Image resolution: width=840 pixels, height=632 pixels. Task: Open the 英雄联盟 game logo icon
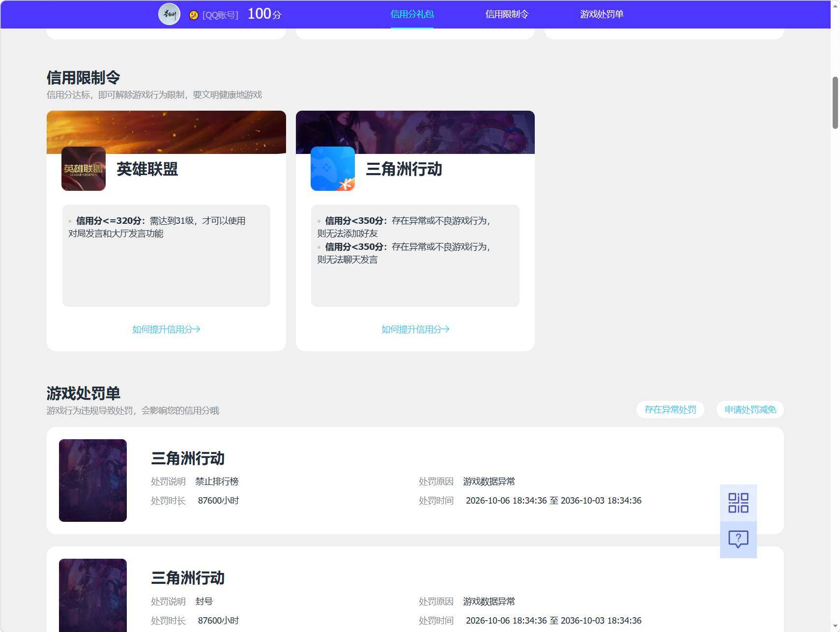pyautogui.click(x=84, y=169)
